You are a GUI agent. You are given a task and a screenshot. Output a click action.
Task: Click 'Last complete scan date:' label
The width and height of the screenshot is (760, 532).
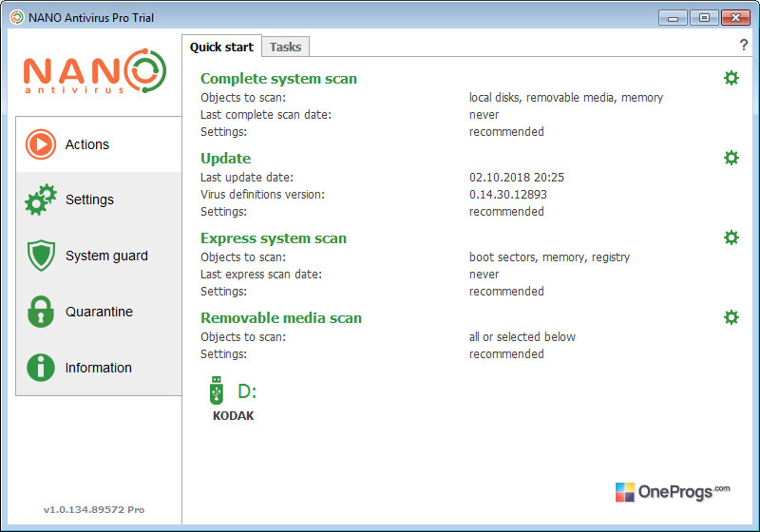pos(266,115)
